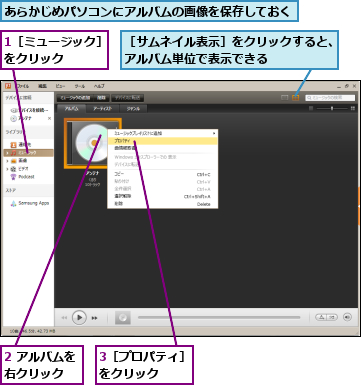The height and width of the screenshot is (385, 361).
Task: Click the play button
Action: pos(79,318)
